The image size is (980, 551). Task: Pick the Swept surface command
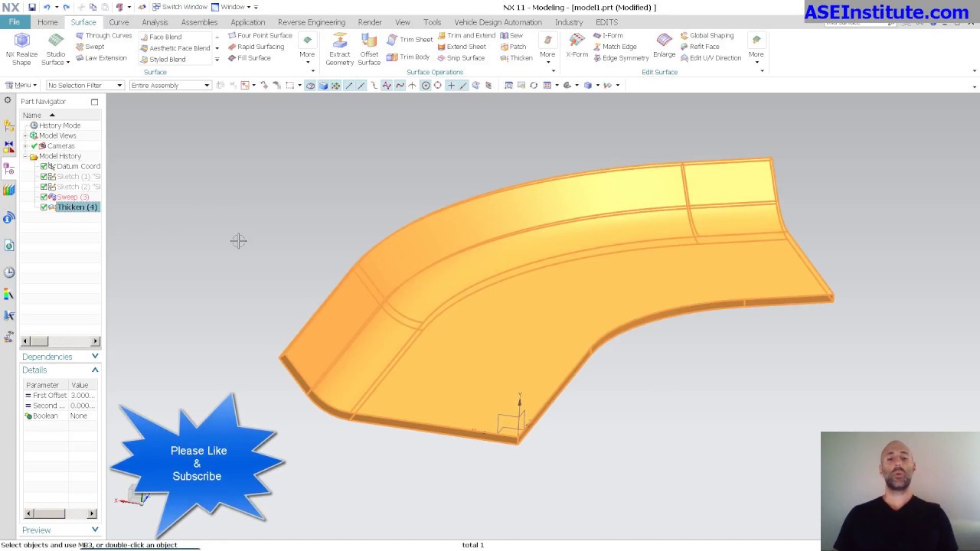pyautogui.click(x=90, y=47)
